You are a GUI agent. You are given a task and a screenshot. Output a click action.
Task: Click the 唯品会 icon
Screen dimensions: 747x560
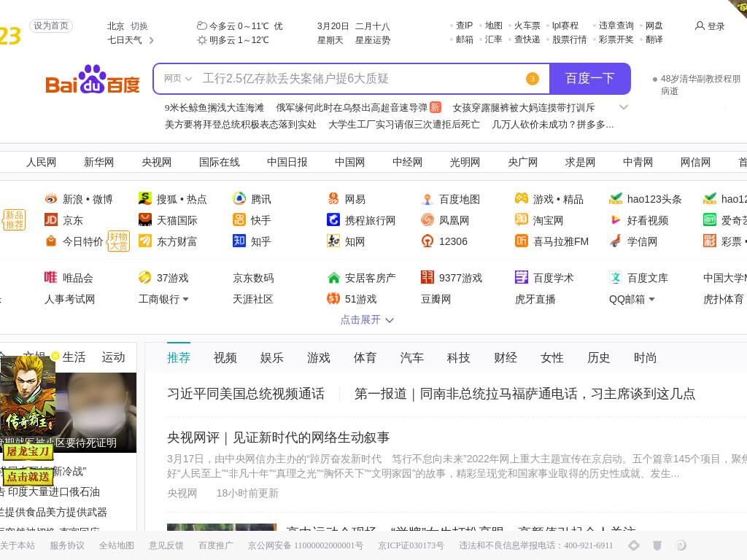[51, 277]
